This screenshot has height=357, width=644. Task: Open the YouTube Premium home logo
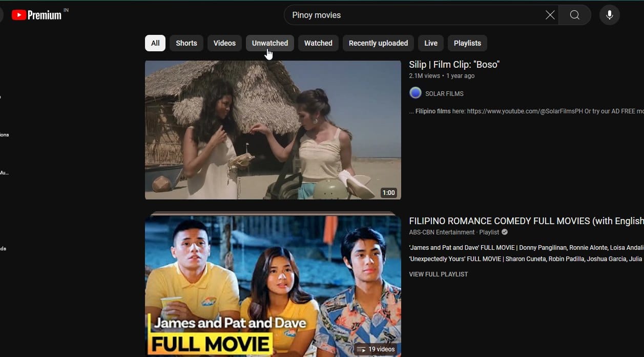(x=37, y=15)
